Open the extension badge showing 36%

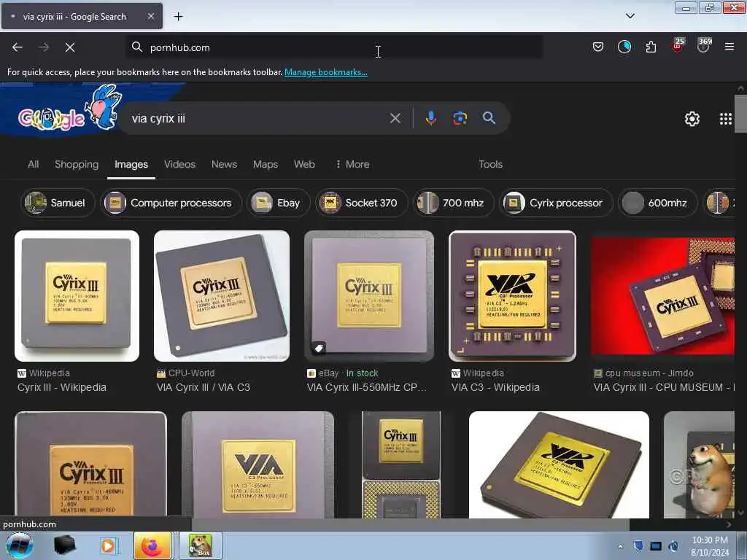[704, 45]
